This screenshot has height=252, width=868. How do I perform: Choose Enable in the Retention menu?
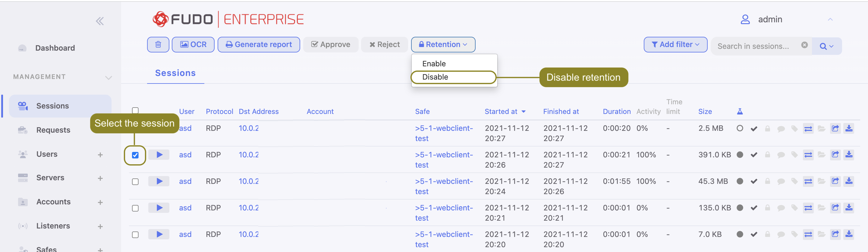click(434, 64)
